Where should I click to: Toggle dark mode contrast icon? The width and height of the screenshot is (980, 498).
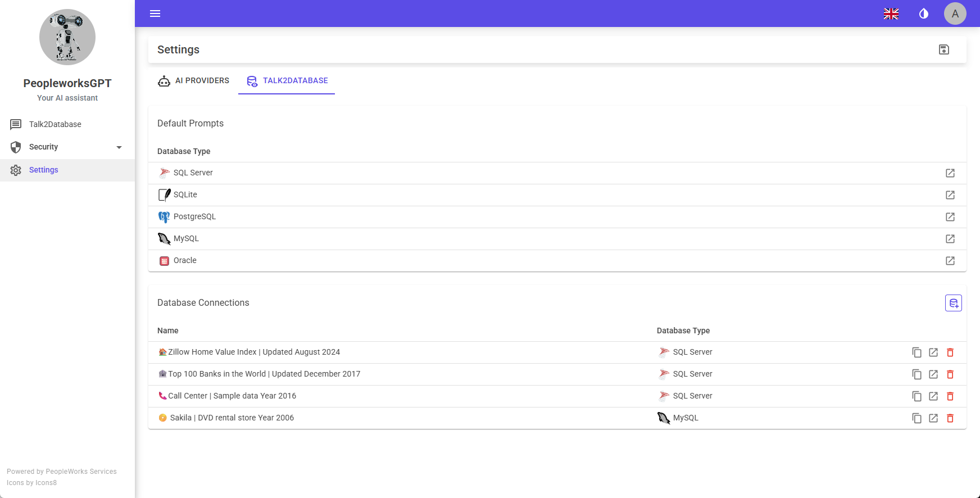tap(924, 13)
